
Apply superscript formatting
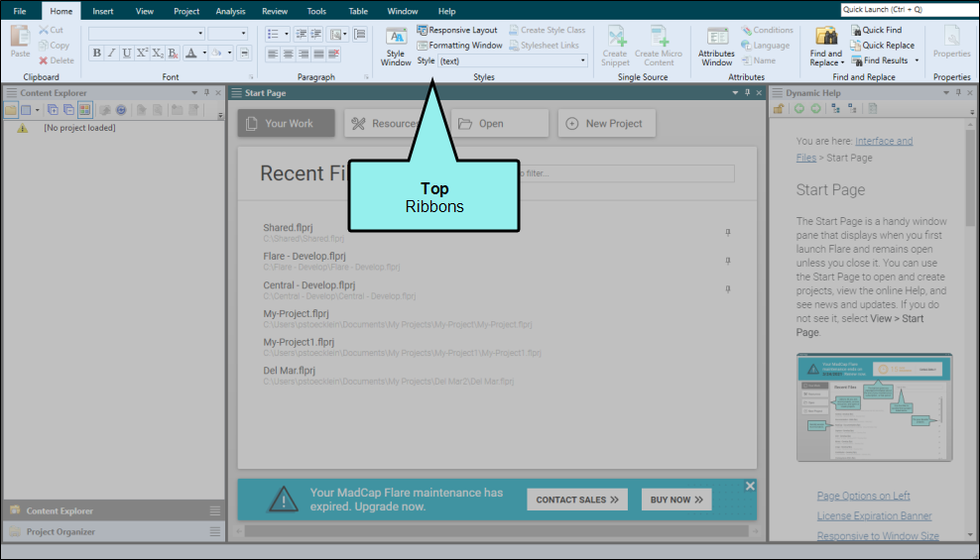point(142,54)
